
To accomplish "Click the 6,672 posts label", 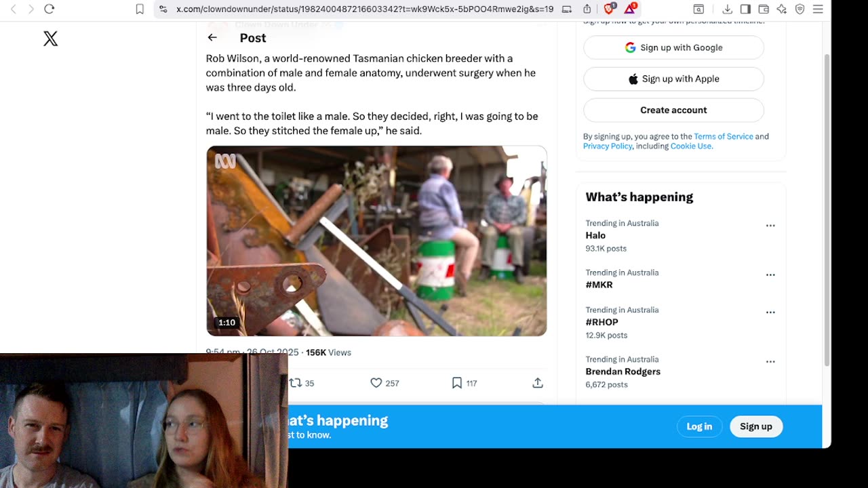I will 607,384.
